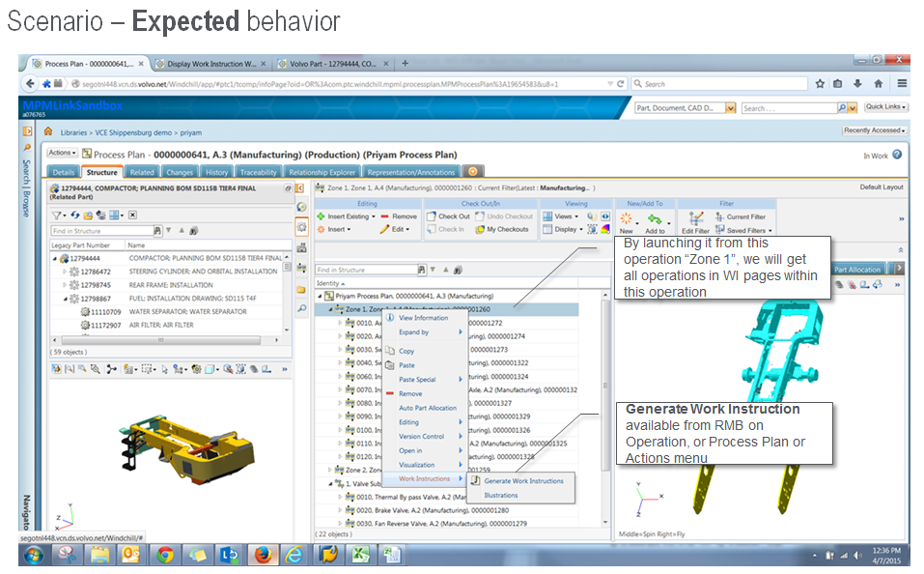Viewport: 924px width, 574px height.
Task: Click Chrome icon in Windows taskbar
Action: (165, 555)
